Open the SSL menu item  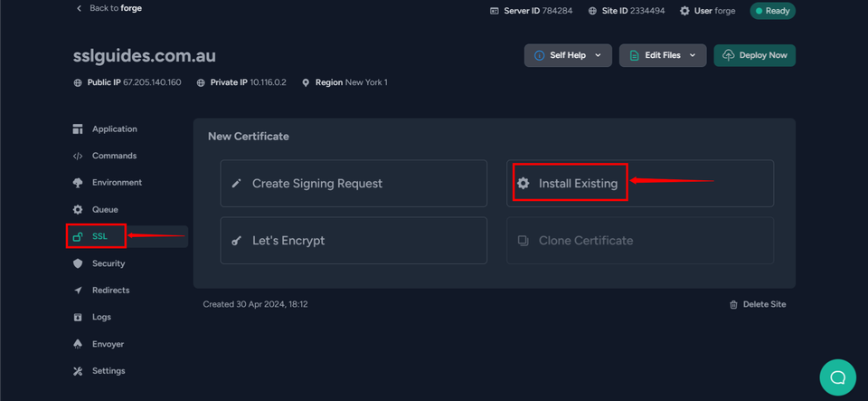pyautogui.click(x=99, y=237)
